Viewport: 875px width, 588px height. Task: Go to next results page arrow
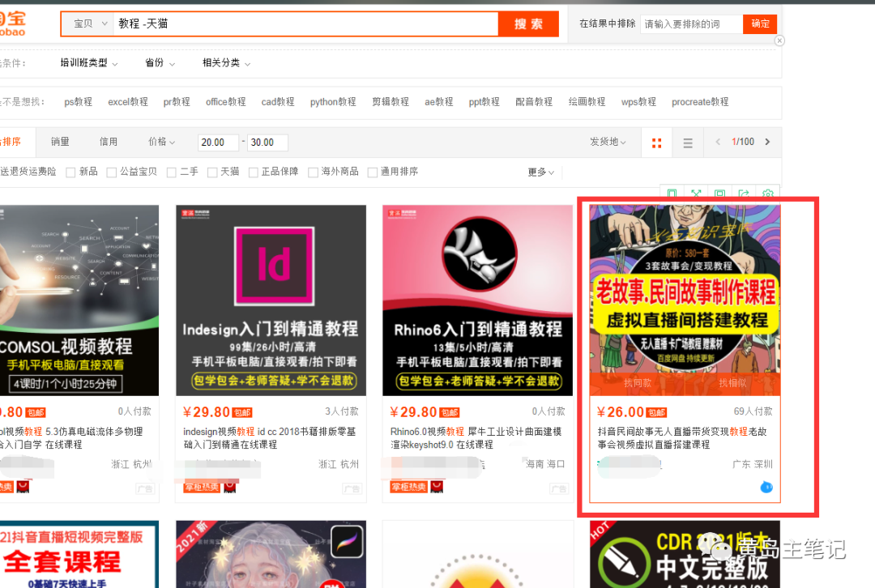[767, 142]
